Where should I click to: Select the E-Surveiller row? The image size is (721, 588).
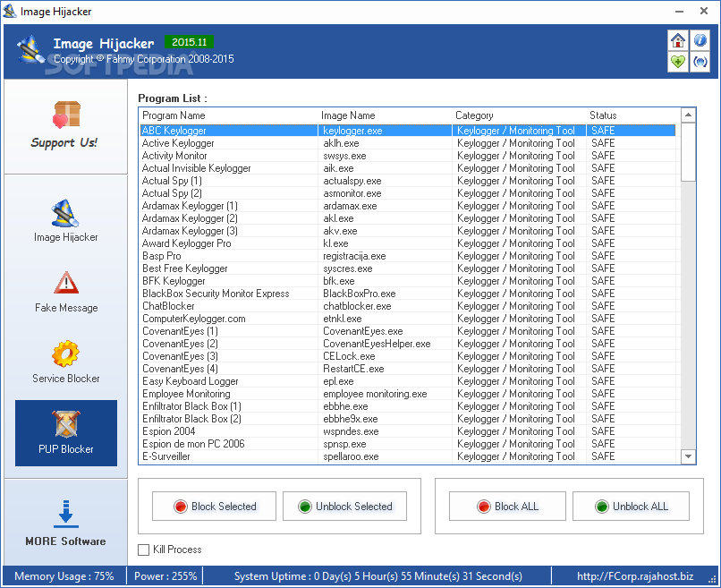(408, 456)
